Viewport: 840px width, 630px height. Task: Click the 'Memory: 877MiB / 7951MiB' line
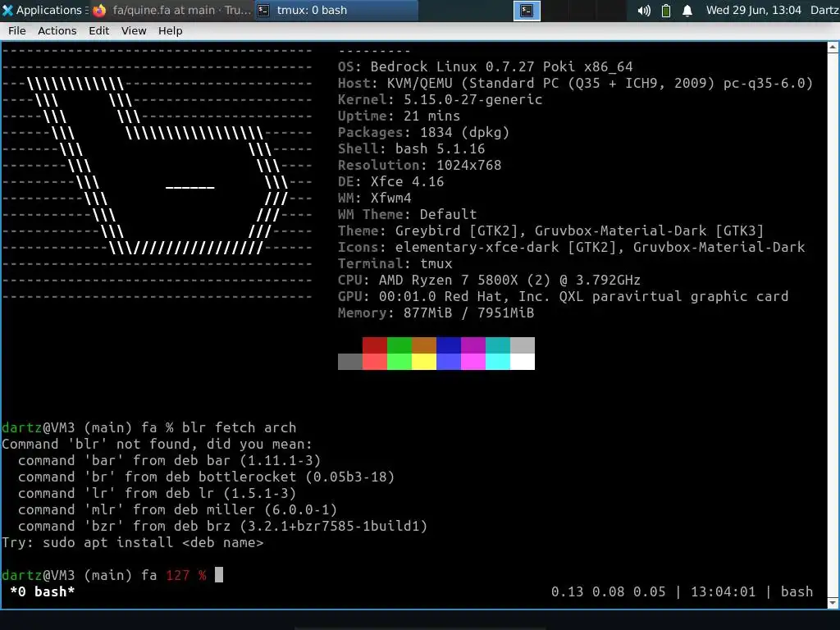click(436, 313)
